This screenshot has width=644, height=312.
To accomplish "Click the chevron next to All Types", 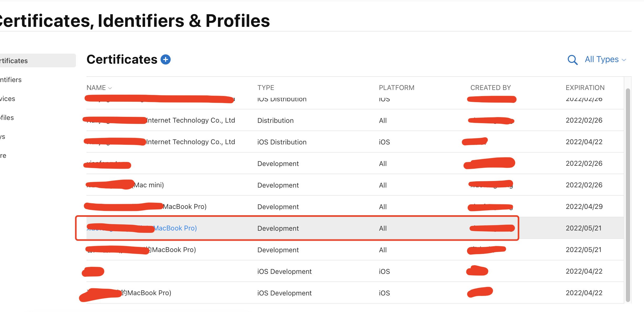I will click(624, 60).
